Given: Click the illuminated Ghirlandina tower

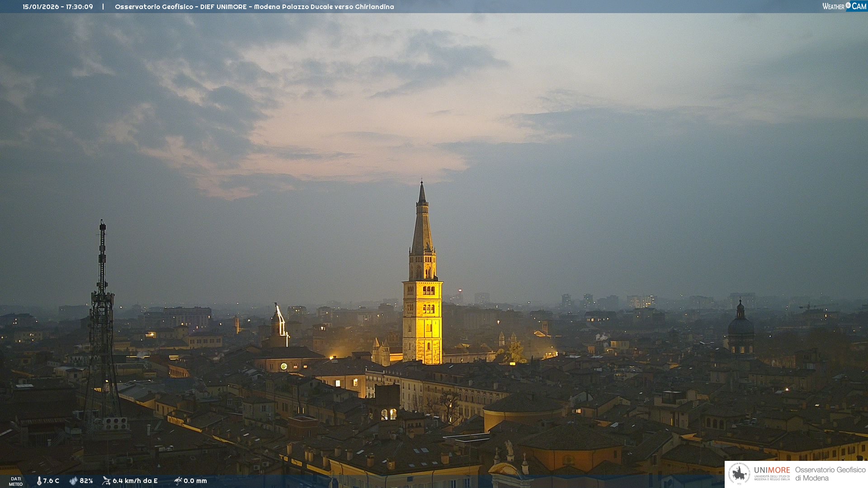Looking at the screenshot, I should pyautogui.click(x=422, y=316).
